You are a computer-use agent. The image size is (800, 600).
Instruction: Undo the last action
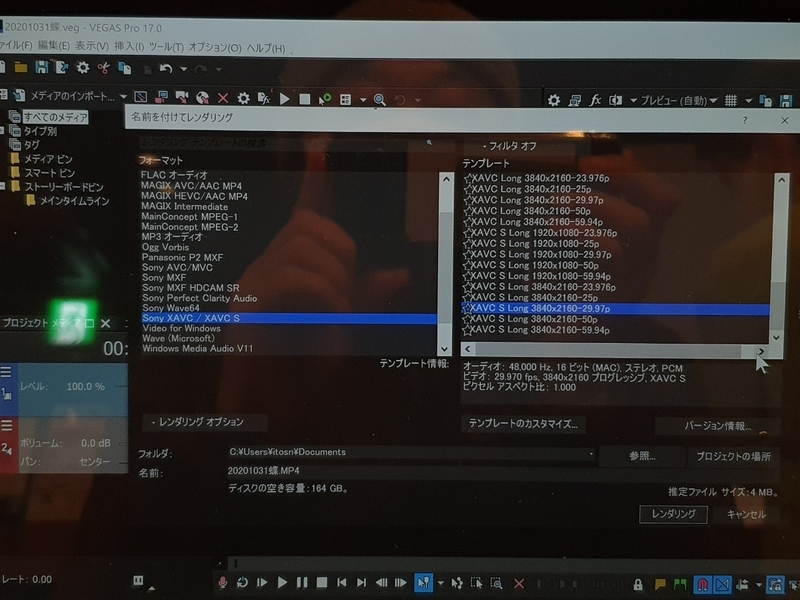(165, 68)
